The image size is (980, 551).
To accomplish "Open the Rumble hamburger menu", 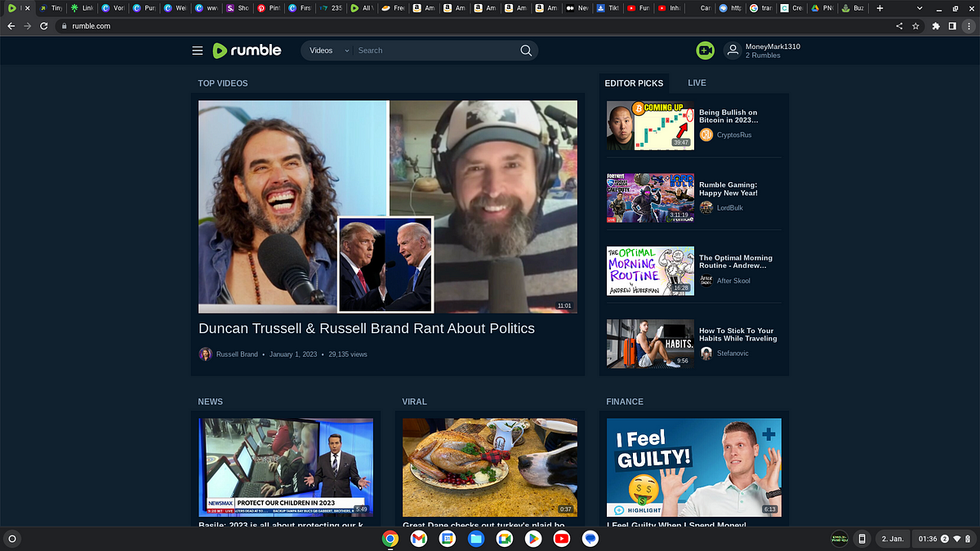I will tap(198, 51).
